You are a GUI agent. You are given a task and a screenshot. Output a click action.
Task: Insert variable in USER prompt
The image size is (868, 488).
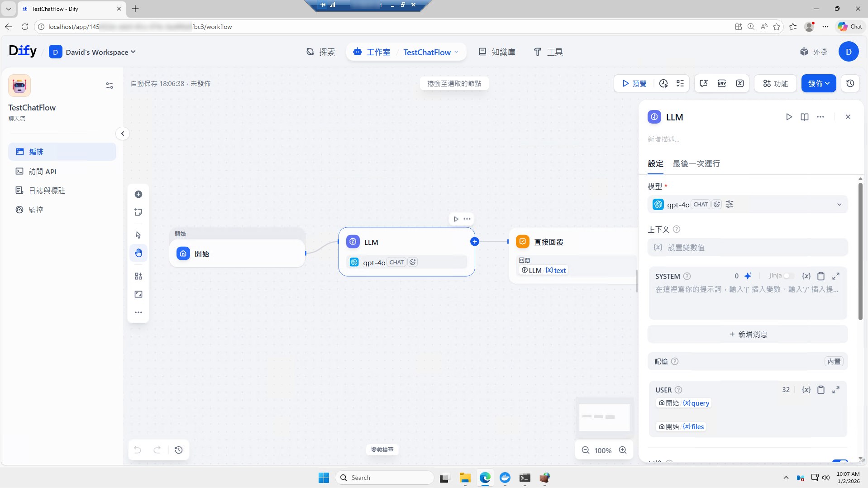806,389
